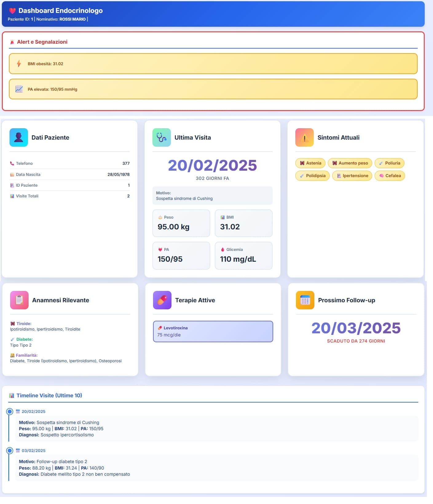Click the bar chart icon beside Visite Totali

click(12, 196)
